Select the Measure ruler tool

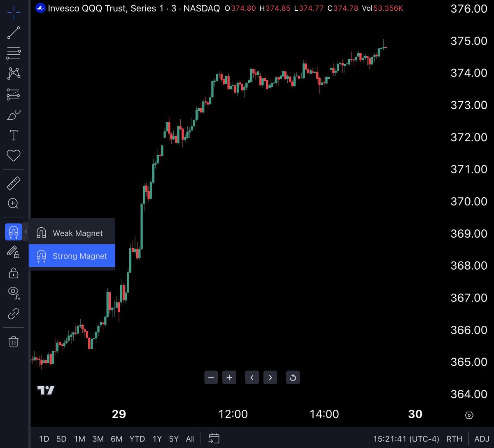click(14, 183)
